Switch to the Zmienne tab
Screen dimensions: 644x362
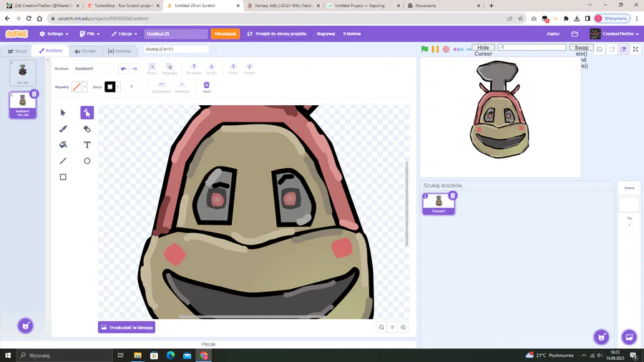tap(119, 52)
